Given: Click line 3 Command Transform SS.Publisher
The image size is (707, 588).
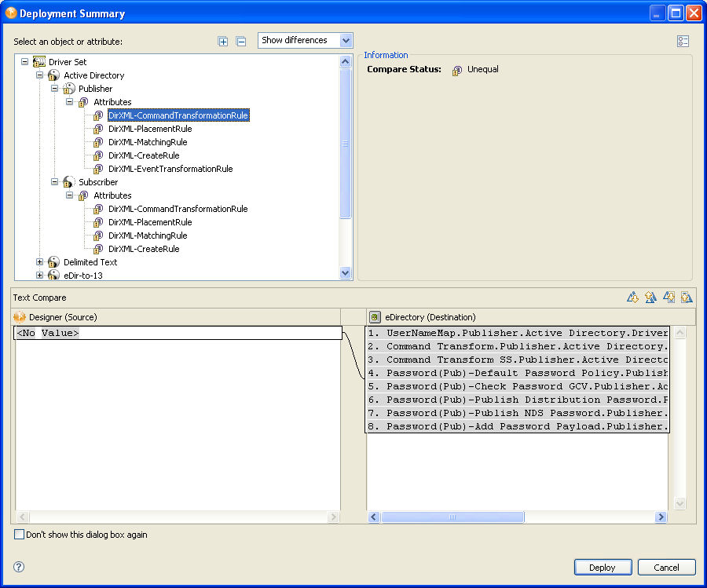Looking at the screenshot, I should [x=518, y=360].
